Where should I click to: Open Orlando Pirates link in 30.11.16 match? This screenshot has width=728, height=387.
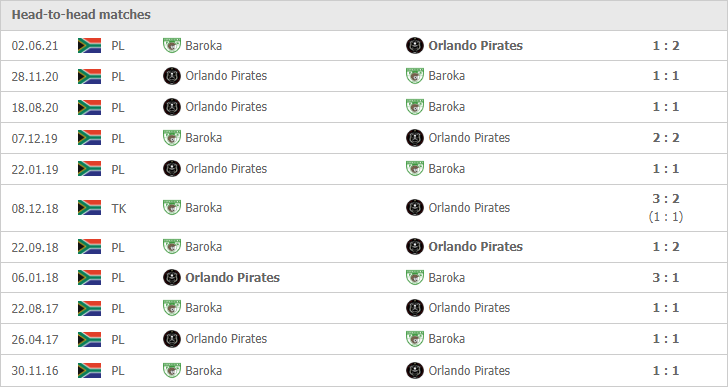[x=469, y=370]
